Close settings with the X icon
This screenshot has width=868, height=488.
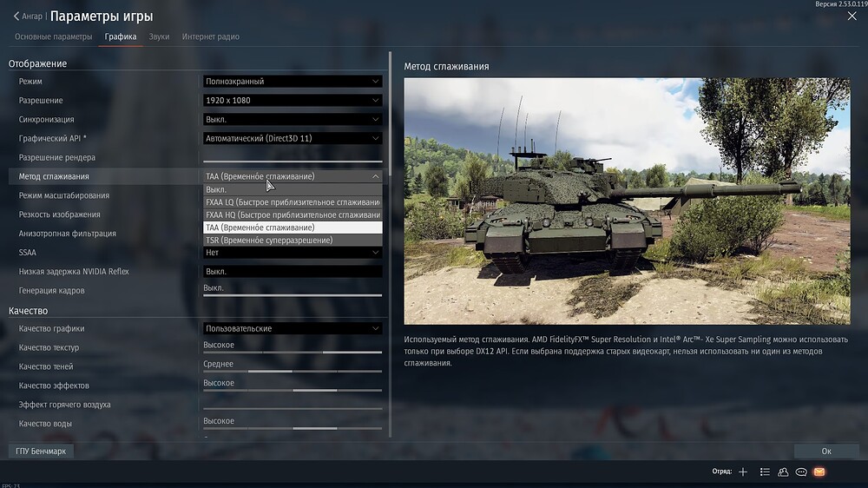852,16
